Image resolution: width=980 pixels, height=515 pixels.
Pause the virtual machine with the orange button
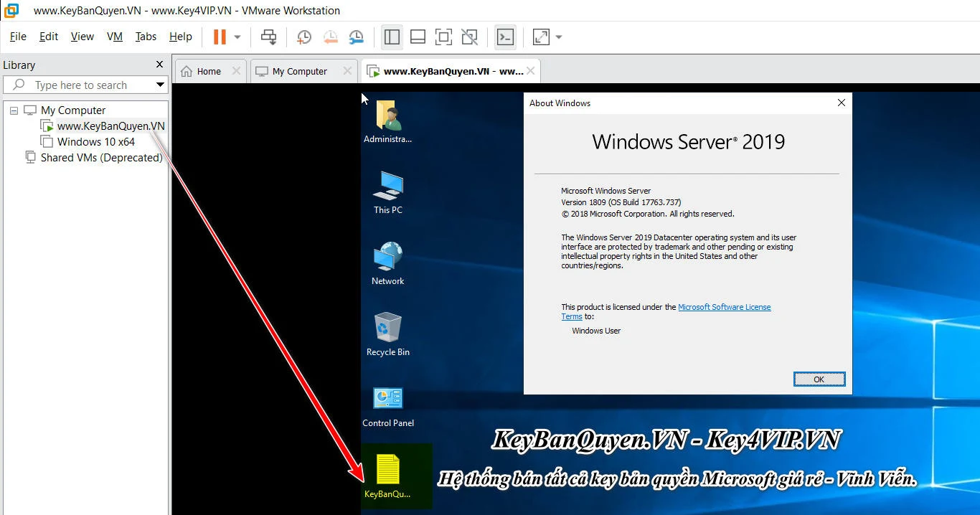220,37
